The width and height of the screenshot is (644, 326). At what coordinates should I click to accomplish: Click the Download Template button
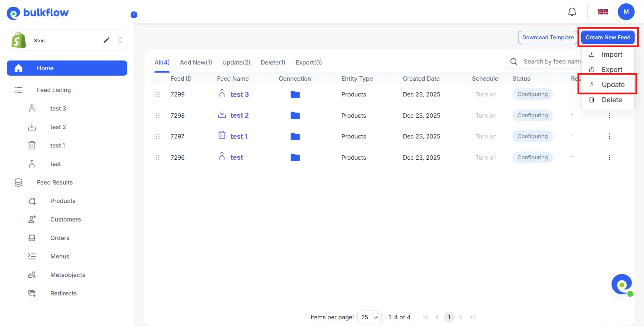pyautogui.click(x=548, y=37)
